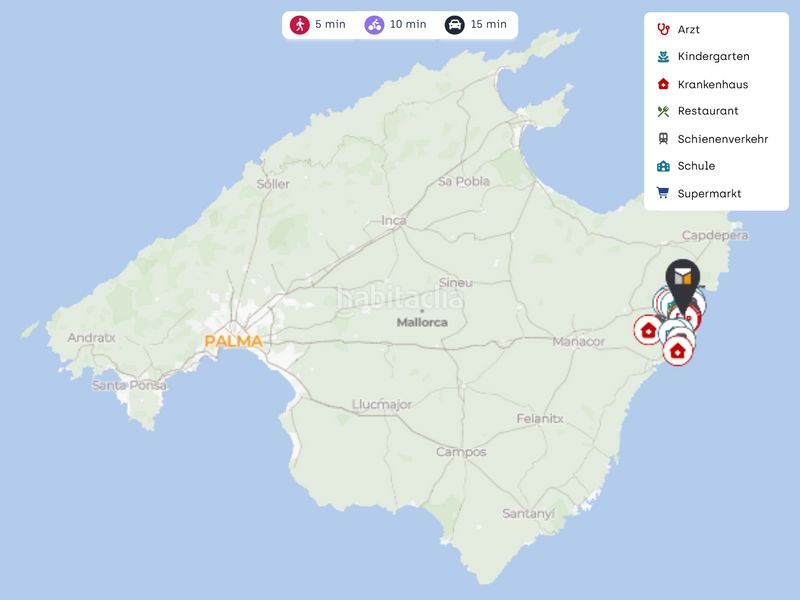Filter by Kindergarten label
Image resolution: width=800 pixels, height=600 pixels.
(x=713, y=57)
